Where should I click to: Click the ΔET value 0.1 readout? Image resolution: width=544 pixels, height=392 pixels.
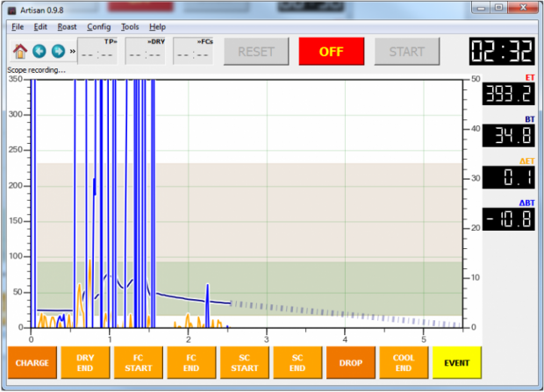point(508,177)
